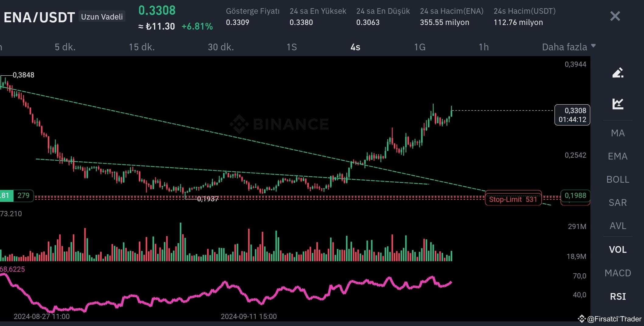Click the 40,0 RSI axis label
Image resolution: width=644 pixels, height=326 pixels.
click(x=579, y=295)
